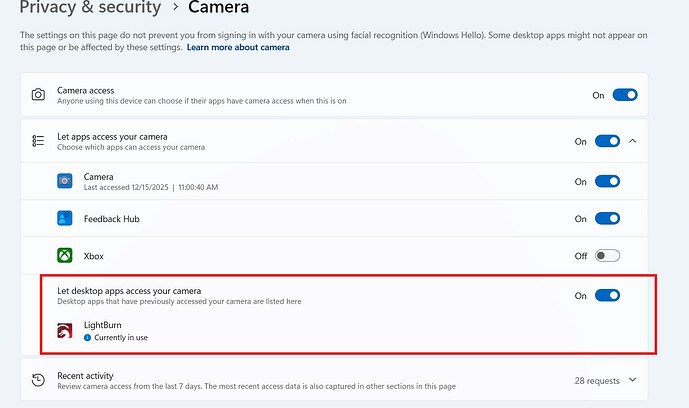The width and height of the screenshot is (689, 408).
Task: Click the Feedback Hub app name
Action: [x=112, y=219]
